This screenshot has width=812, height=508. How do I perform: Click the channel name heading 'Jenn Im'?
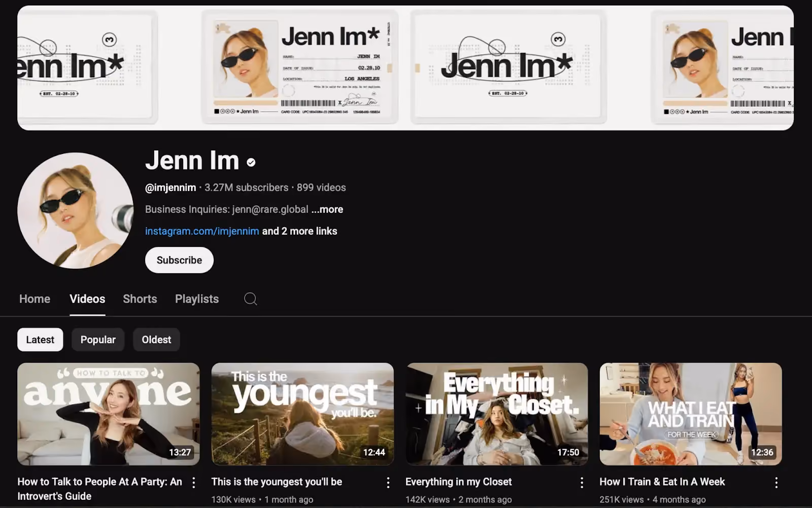pos(192,161)
